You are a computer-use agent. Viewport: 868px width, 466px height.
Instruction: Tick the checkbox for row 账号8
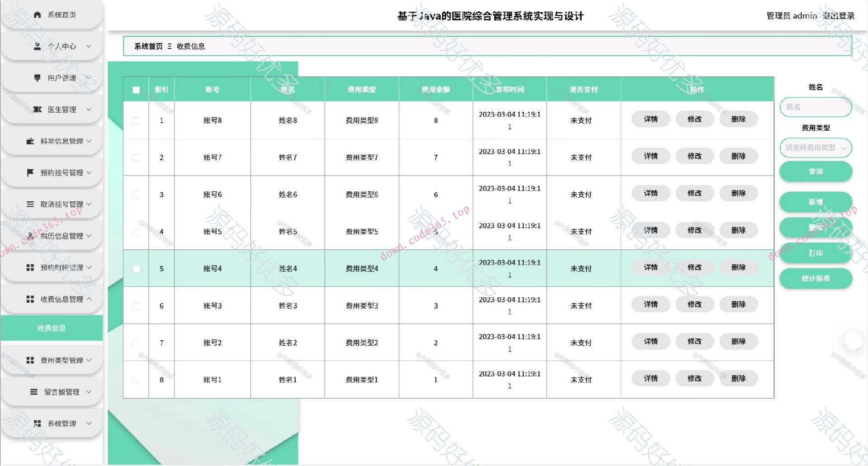click(x=136, y=120)
